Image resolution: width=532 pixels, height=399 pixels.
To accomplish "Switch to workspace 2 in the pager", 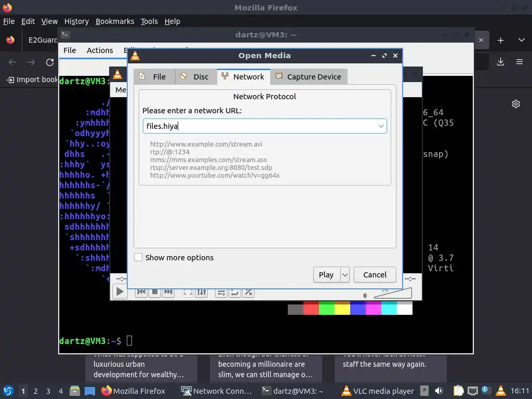I will pos(36,391).
